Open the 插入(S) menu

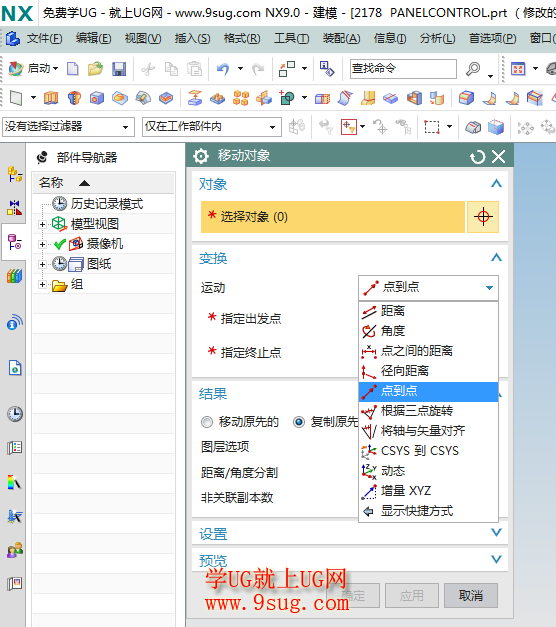tap(192, 39)
